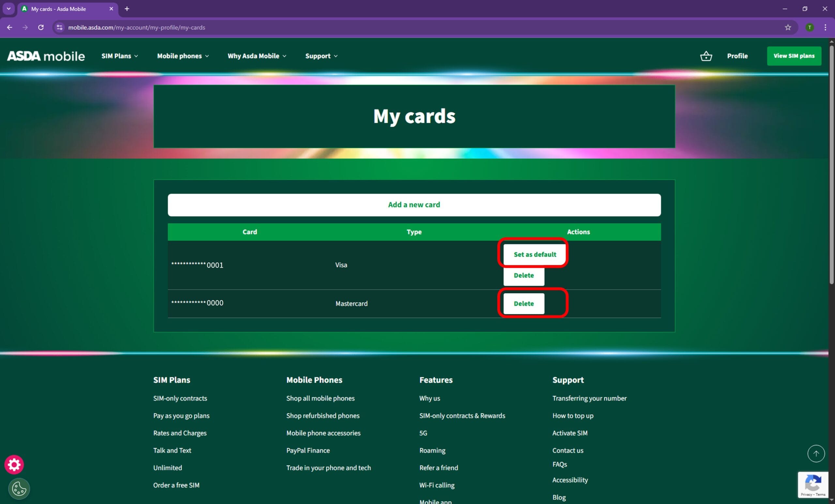Image resolution: width=835 pixels, height=504 pixels.
Task: Click the vertical page scrollbar
Action: click(x=831, y=164)
